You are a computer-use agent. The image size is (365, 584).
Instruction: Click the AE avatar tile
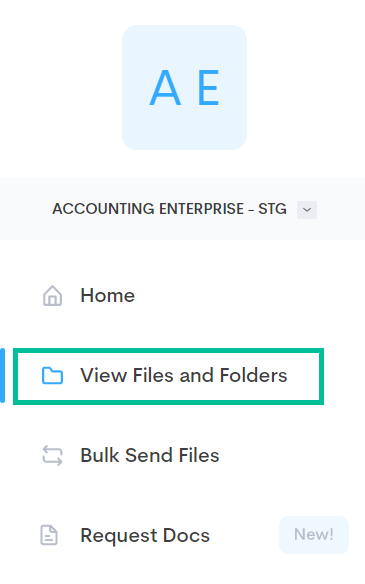coord(184,88)
